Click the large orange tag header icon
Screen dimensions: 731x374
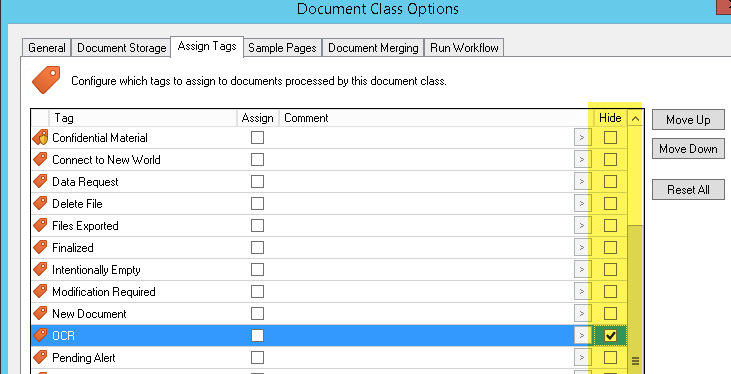pyautogui.click(x=46, y=80)
